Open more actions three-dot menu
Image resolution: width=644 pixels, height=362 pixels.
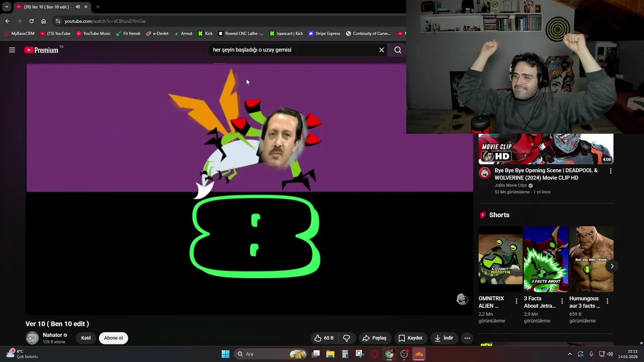click(x=467, y=338)
